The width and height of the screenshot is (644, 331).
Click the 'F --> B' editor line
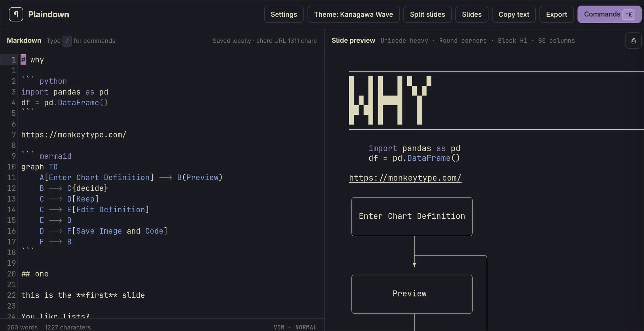[x=55, y=242]
